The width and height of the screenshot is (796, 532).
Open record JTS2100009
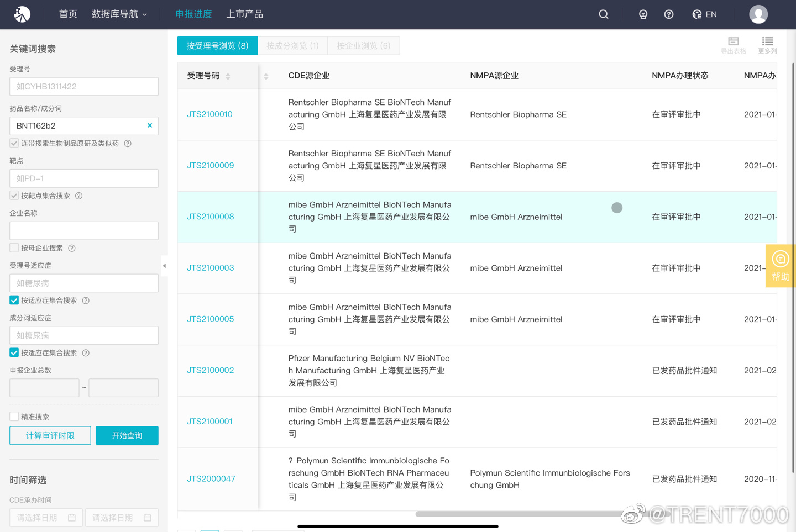tap(210, 166)
